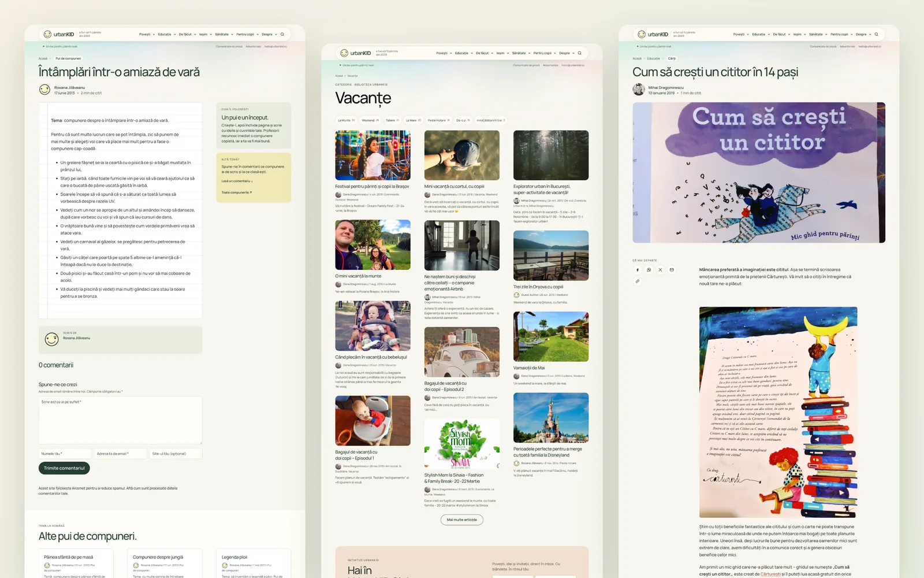Image resolution: width=924 pixels, height=578 pixels.
Task: Select the Weekend filter tag
Action: [370, 120]
